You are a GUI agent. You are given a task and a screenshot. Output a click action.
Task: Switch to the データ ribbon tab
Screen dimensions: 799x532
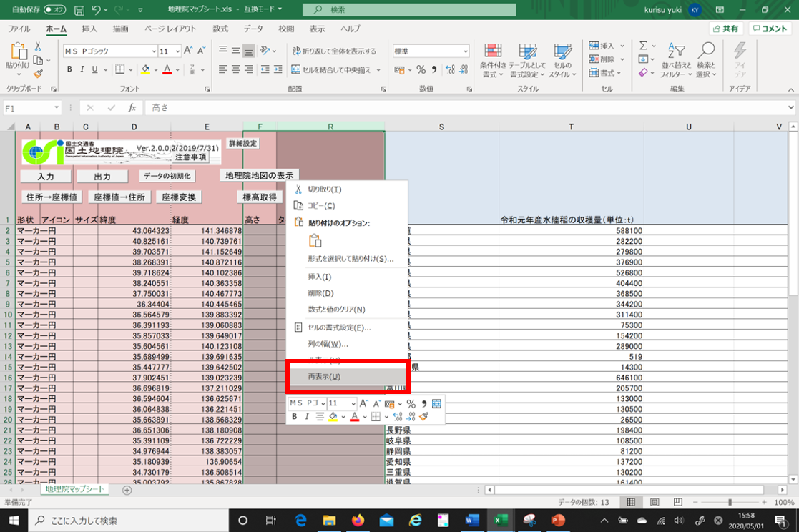(x=253, y=29)
